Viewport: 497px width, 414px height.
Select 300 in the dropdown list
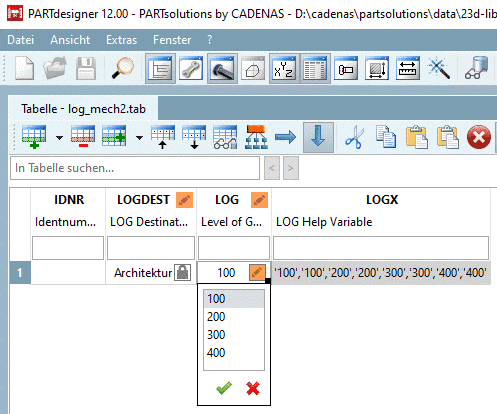234,334
